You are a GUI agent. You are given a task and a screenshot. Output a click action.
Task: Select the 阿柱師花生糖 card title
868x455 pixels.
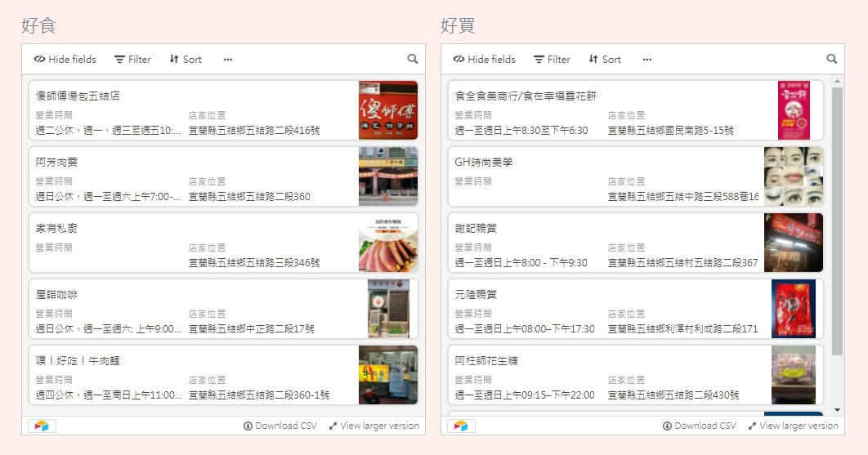[486, 360]
